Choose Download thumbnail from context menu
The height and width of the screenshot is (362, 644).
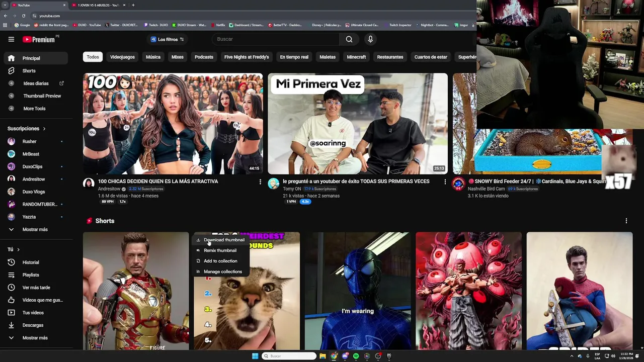pyautogui.click(x=220, y=240)
